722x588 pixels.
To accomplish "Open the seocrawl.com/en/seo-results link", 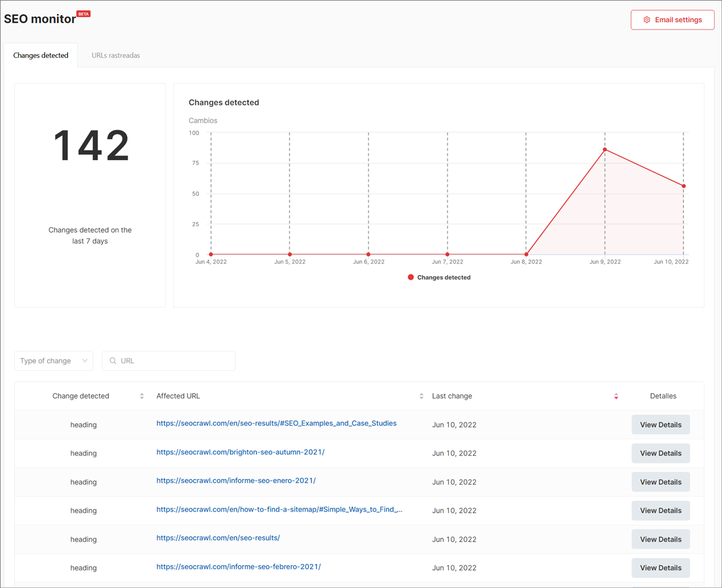I will point(218,537).
